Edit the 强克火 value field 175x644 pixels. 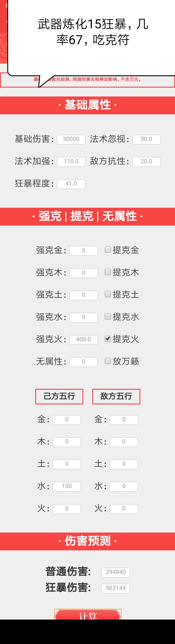pyautogui.click(x=84, y=339)
